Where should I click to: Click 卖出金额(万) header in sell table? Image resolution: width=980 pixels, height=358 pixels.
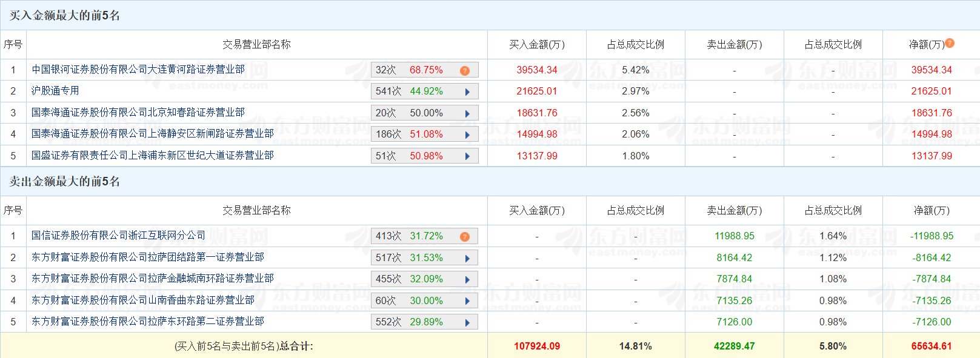coord(734,211)
